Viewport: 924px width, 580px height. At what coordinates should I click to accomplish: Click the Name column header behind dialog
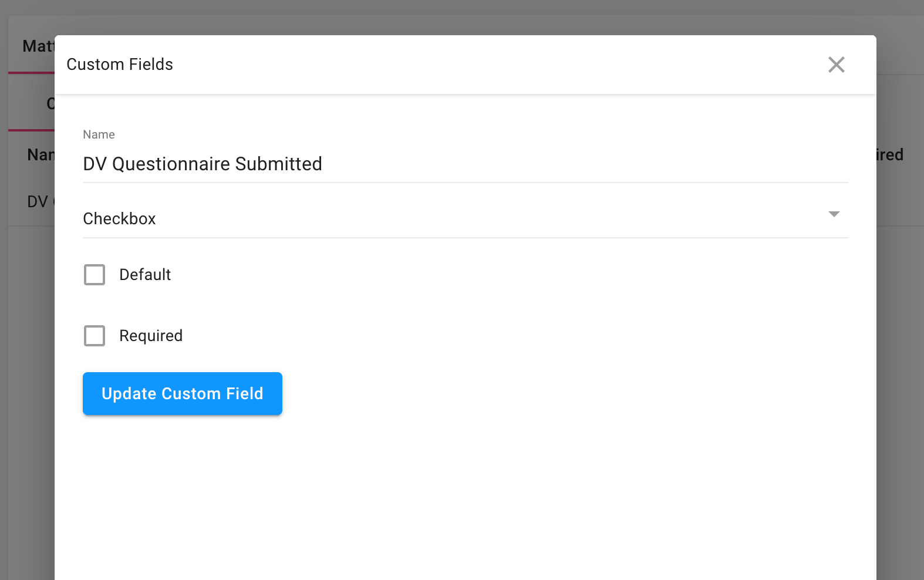pyautogui.click(x=40, y=155)
